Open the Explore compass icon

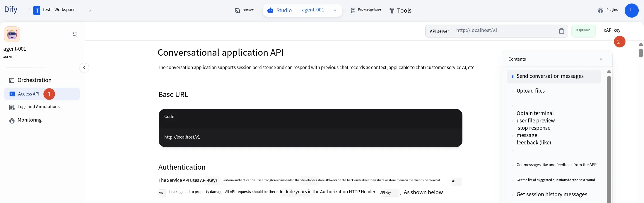coord(237,11)
